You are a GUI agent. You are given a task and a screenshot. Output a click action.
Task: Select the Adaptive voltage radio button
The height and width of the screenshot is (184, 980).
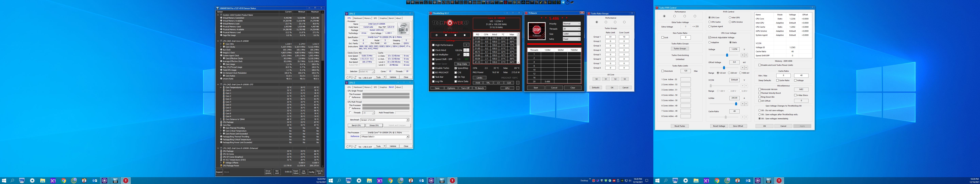[709, 43]
